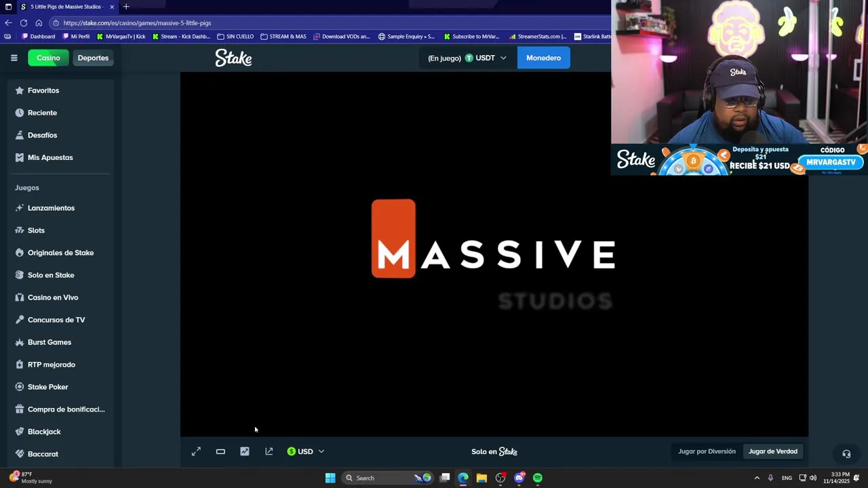This screenshot has width=868, height=488.
Task: Show hidden system tray icons
Action: [x=757, y=478]
